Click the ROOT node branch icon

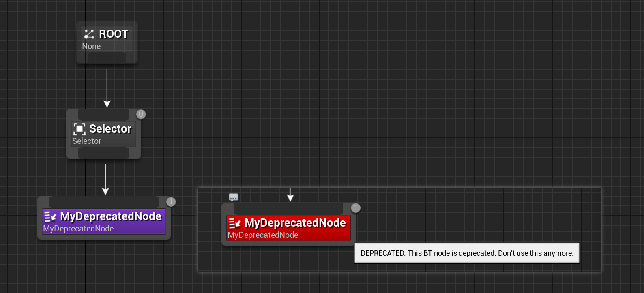(x=89, y=34)
